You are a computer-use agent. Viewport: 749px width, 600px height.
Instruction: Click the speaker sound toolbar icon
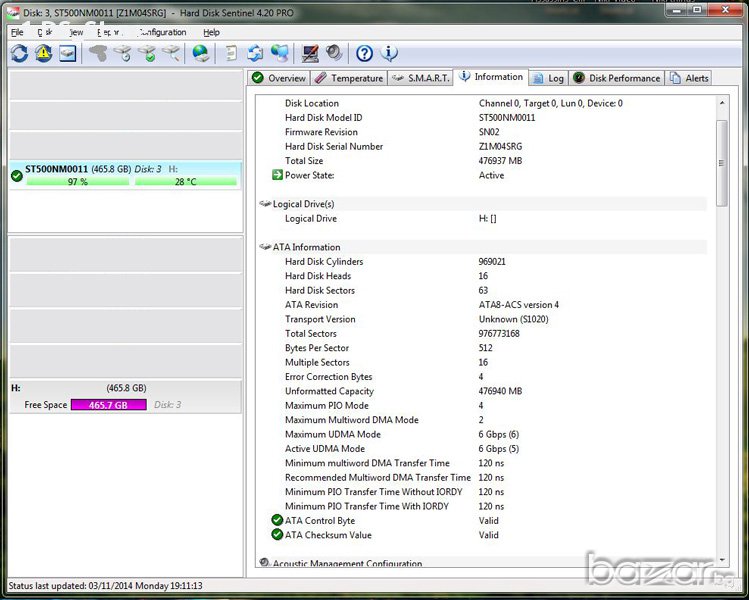[x=333, y=54]
